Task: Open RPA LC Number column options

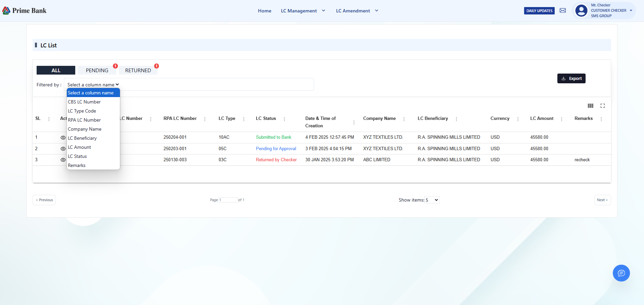Action: coord(205,119)
